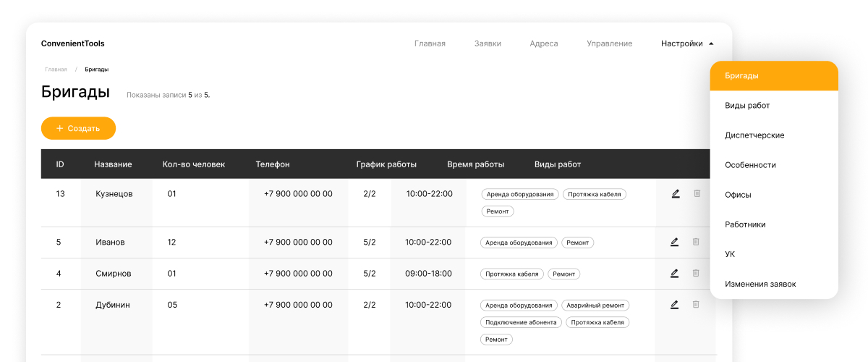Viewport: 868px width, 362px height.
Task: Click the Ремонт tag in Кузнецов row
Action: (497, 211)
